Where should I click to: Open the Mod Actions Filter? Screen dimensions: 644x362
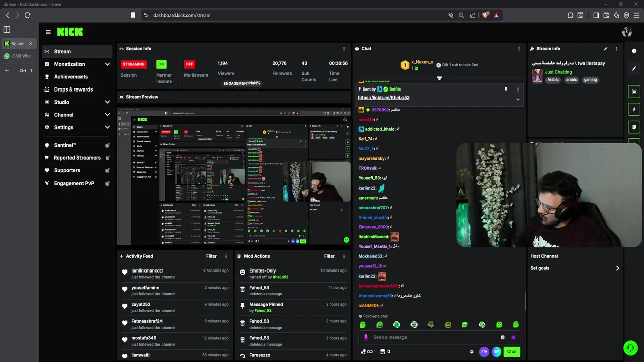pos(329,256)
